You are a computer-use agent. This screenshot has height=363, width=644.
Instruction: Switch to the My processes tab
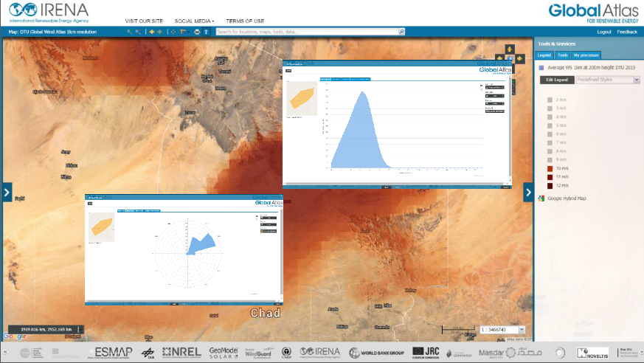coord(587,55)
